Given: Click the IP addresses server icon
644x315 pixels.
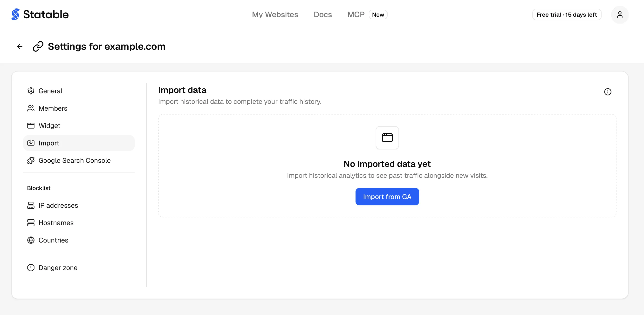Looking at the screenshot, I should (x=31, y=205).
